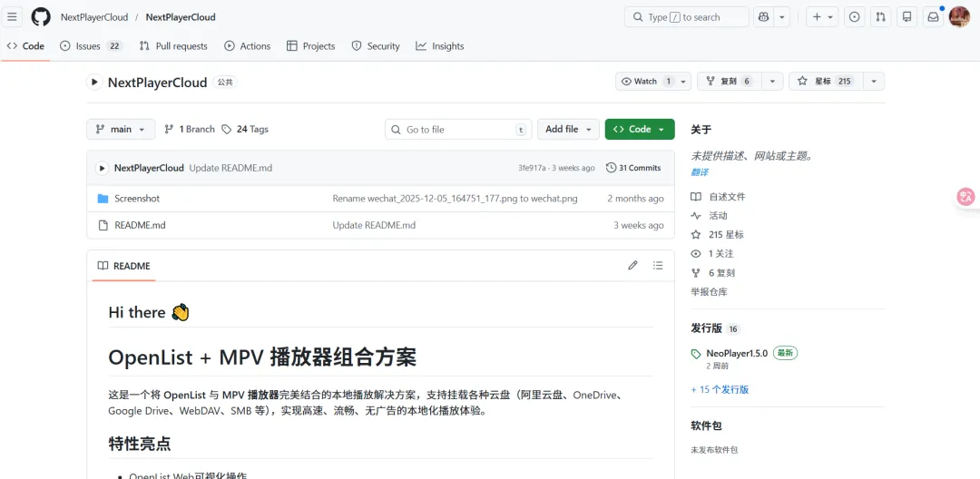Image resolution: width=980 pixels, height=479 pixels.
Task: Open the Rename wechat png commit message
Action: (455, 199)
